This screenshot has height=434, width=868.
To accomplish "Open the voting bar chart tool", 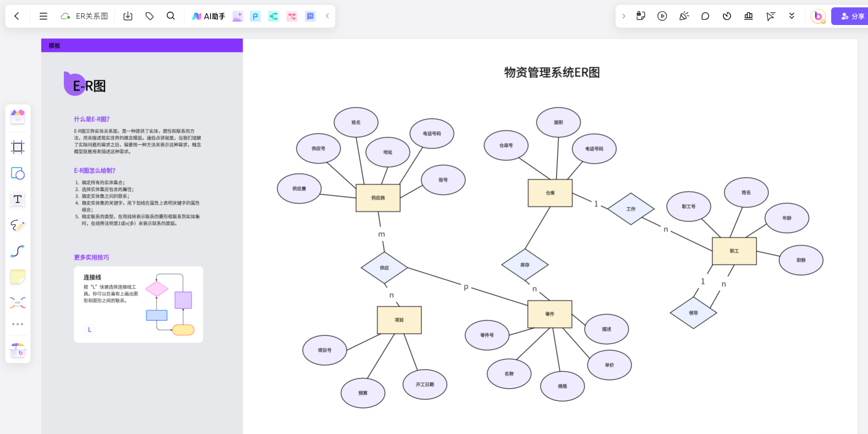I will click(749, 16).
